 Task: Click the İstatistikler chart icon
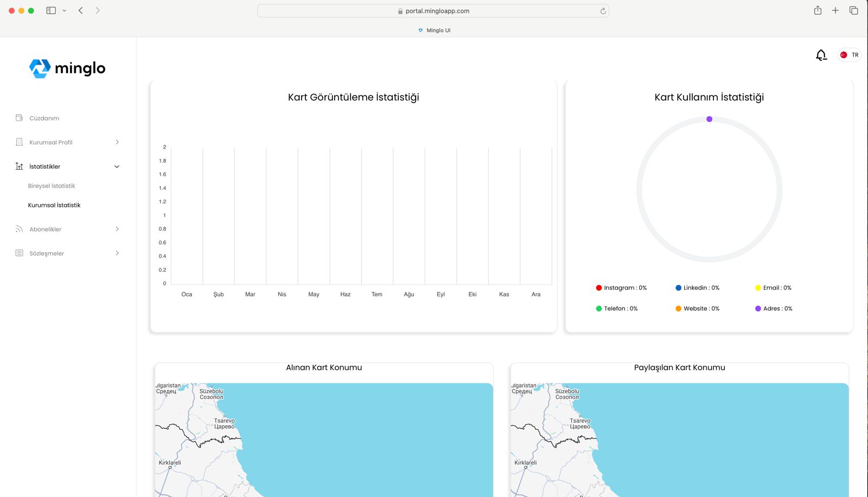click(x=20, y=166)
